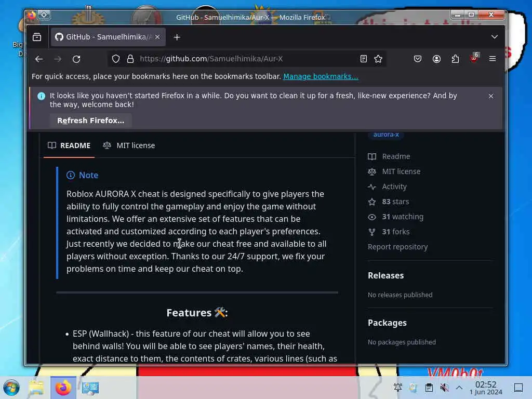The image size is (532, 399).
Task: Open the Extensions panel
Action: point(455,59)
